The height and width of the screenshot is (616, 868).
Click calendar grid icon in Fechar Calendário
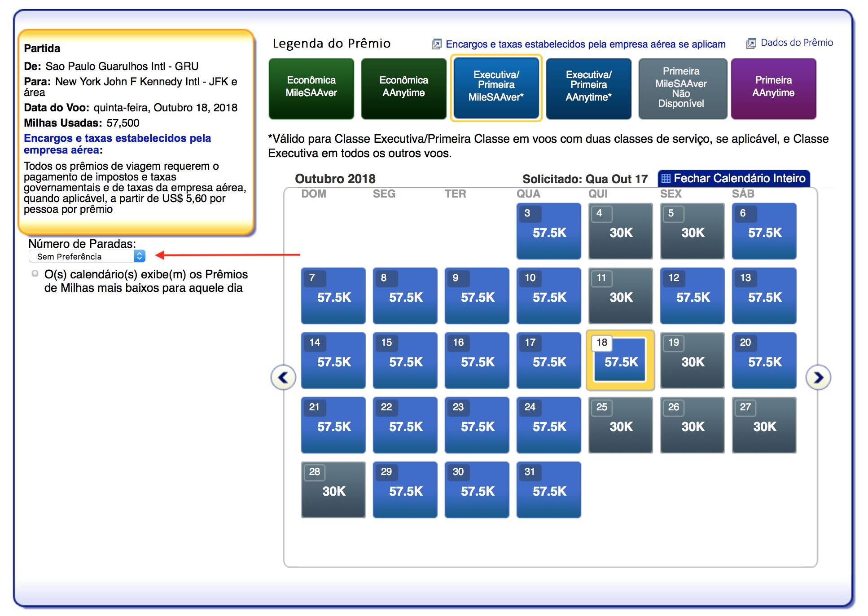pyautogui.click(x=666, y=178)
